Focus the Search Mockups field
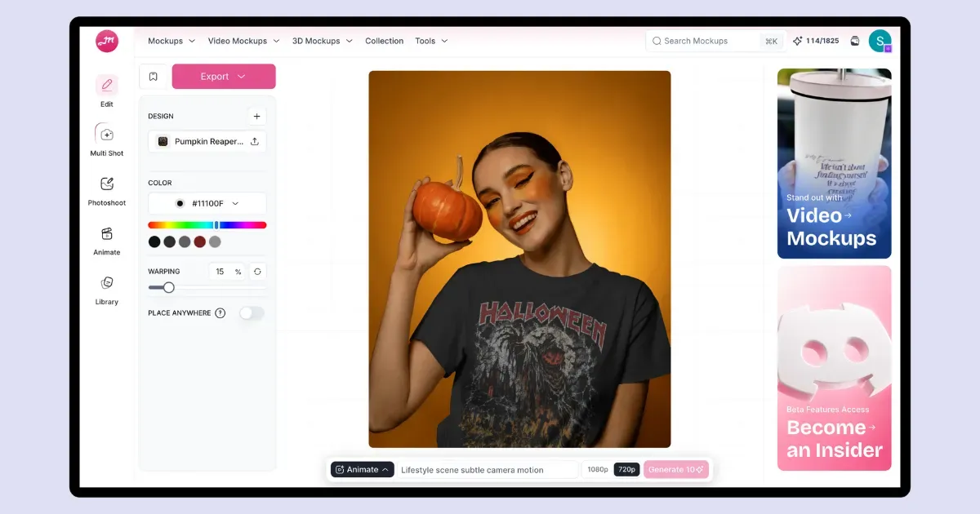This screenshot has height=514, width=980. tap(715, 41)
